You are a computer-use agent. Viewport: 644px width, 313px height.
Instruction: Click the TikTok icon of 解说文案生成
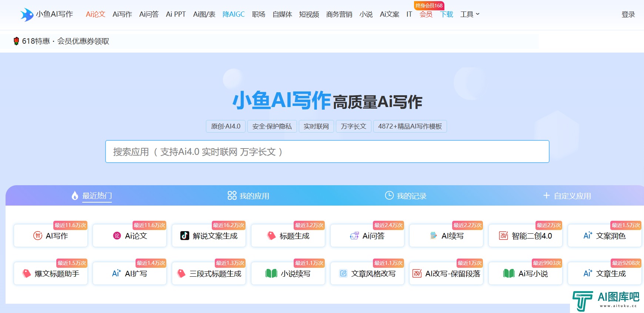[x=185, y=236]
